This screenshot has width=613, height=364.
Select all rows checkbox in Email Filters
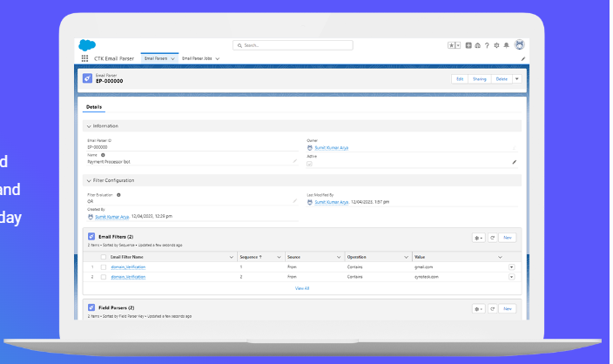(x=103, y=258)
